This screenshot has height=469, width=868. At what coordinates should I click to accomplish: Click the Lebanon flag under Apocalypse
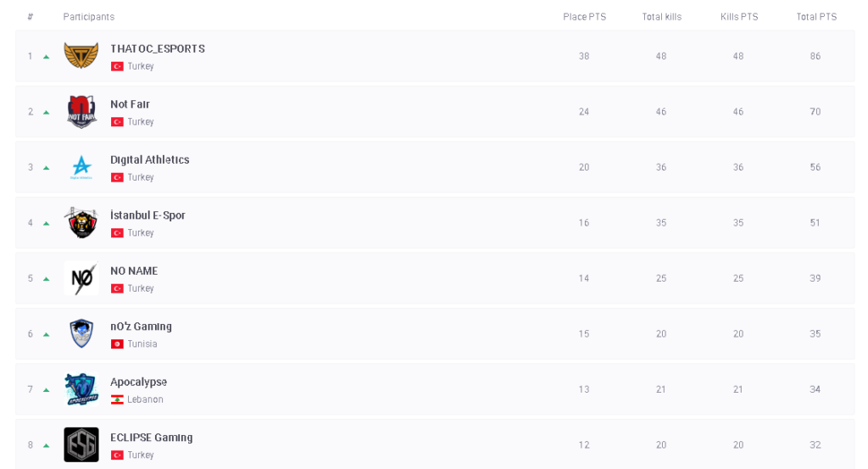click(117, 399)
